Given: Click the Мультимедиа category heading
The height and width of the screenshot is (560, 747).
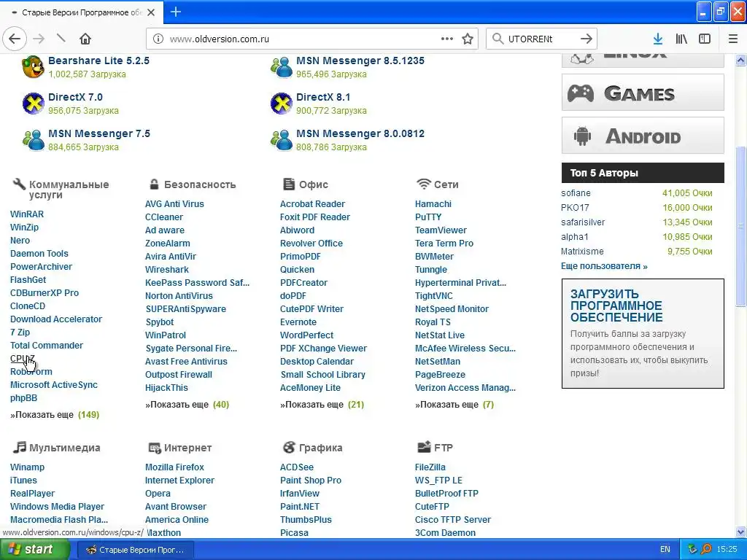Looking at the screenshot, I should [x=65, y=448].
